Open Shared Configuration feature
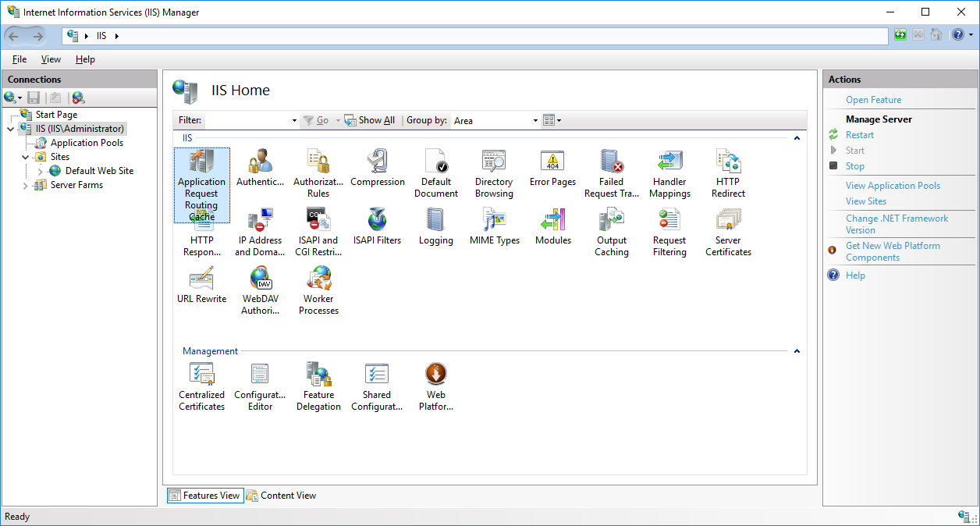The image size is (980, 526). 378,386
